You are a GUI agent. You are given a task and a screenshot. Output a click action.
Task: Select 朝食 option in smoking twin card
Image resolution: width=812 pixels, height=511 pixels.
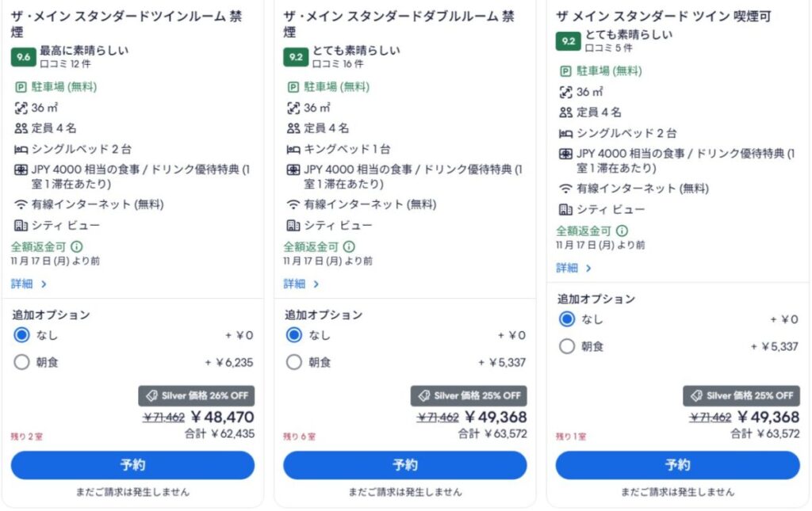[x=567, y=346]
